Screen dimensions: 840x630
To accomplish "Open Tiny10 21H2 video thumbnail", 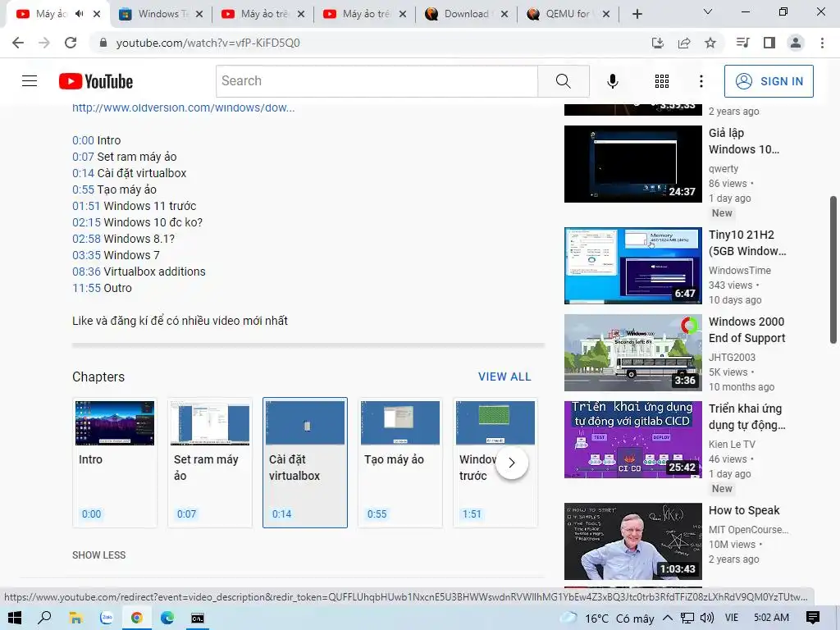I will click(632, 266).
